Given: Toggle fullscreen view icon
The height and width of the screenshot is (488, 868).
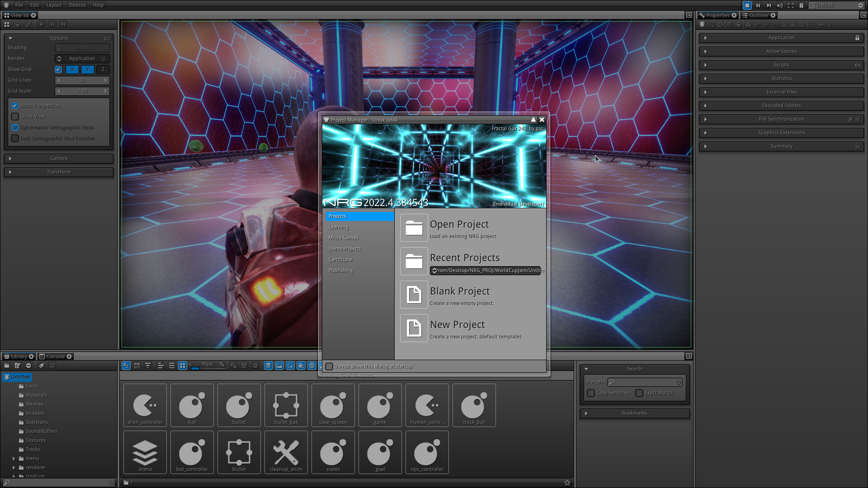Looking at the screenshot, I should tap(790, 5).
